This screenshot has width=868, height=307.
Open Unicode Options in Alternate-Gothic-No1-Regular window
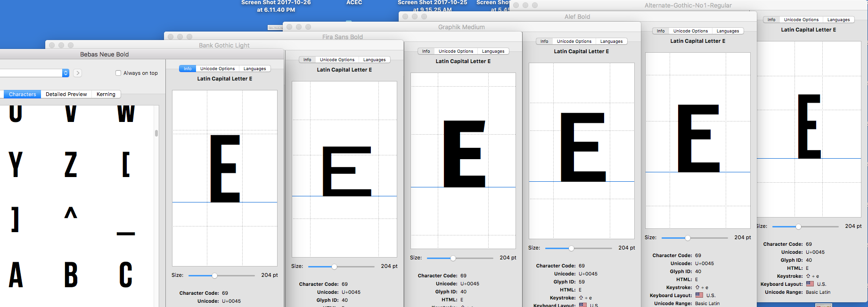pos(801,20)
